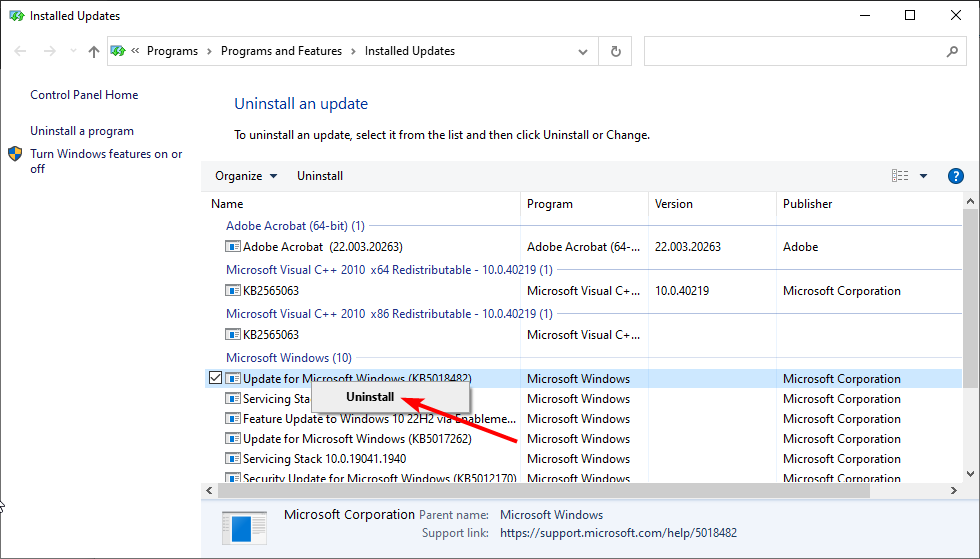Collapse the Microsoft Windows (10) group

click(x=289, y=357)
